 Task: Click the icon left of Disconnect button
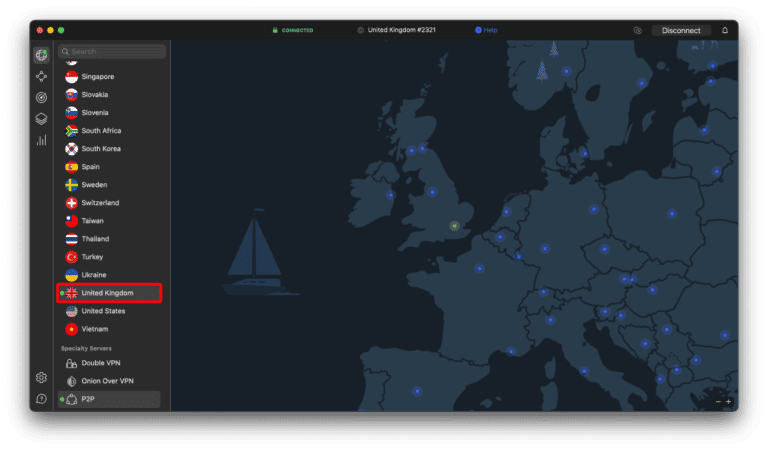tap(637, 30)
